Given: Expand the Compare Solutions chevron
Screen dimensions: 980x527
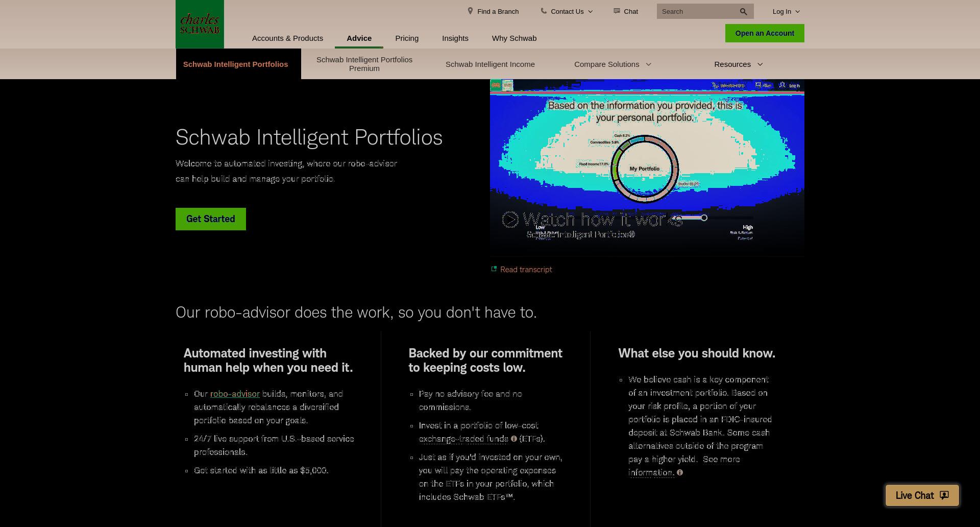Looking at the screenshot, I should pos(649,64).
